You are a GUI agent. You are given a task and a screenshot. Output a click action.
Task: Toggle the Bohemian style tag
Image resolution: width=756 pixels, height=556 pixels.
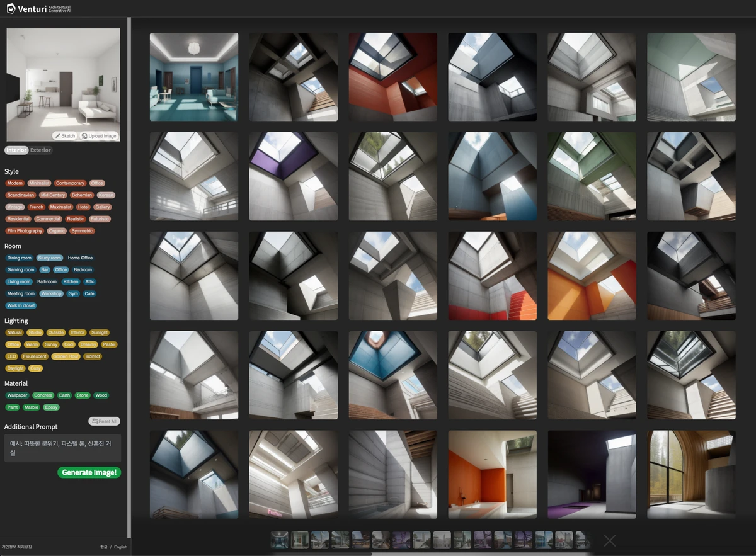[x=82, y=195]
